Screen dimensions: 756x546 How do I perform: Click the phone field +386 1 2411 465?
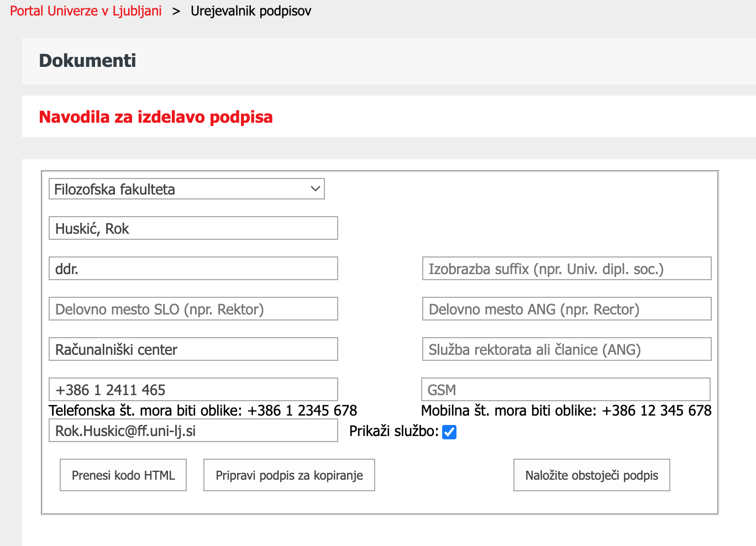click(x=193, y=390)
